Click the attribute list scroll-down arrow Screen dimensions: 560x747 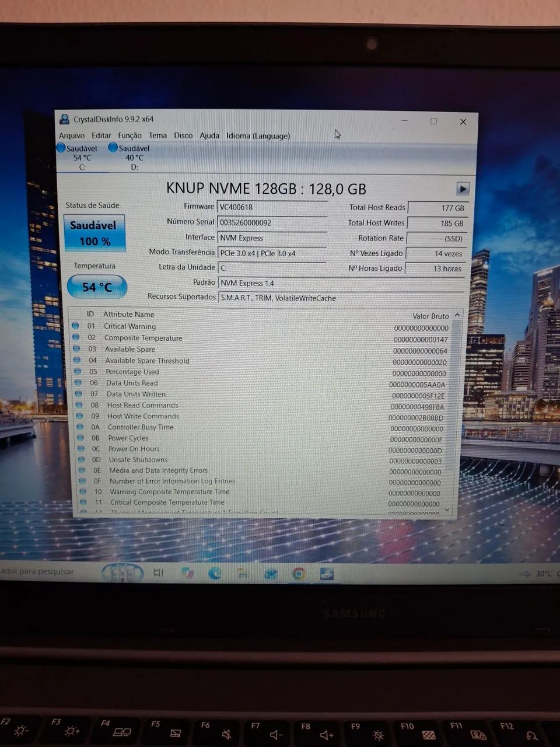[447, 509]
